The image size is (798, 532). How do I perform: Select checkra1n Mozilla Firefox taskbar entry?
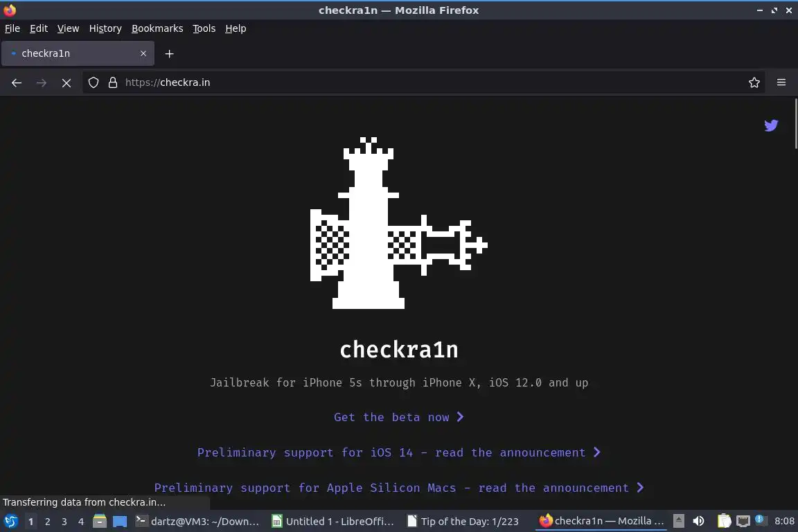601,522
